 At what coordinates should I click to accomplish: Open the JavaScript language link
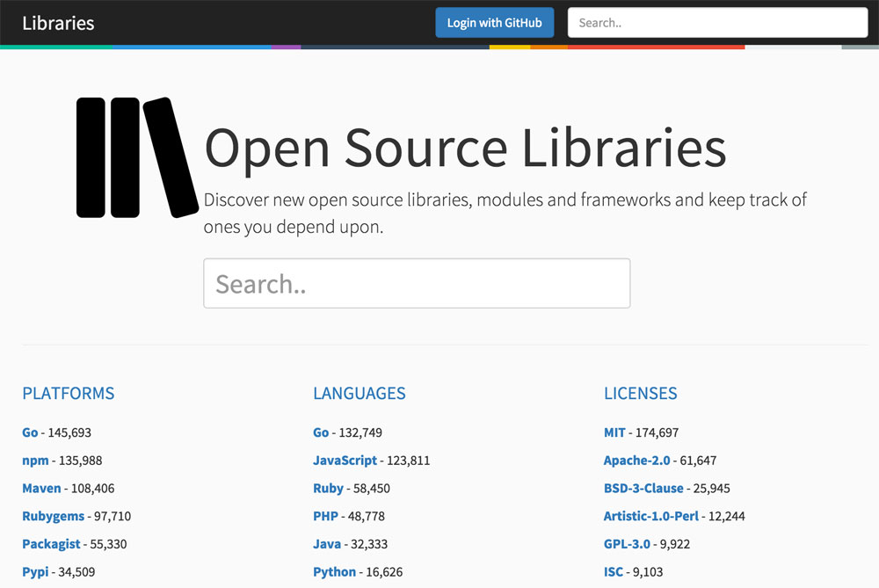coord(345,461)
